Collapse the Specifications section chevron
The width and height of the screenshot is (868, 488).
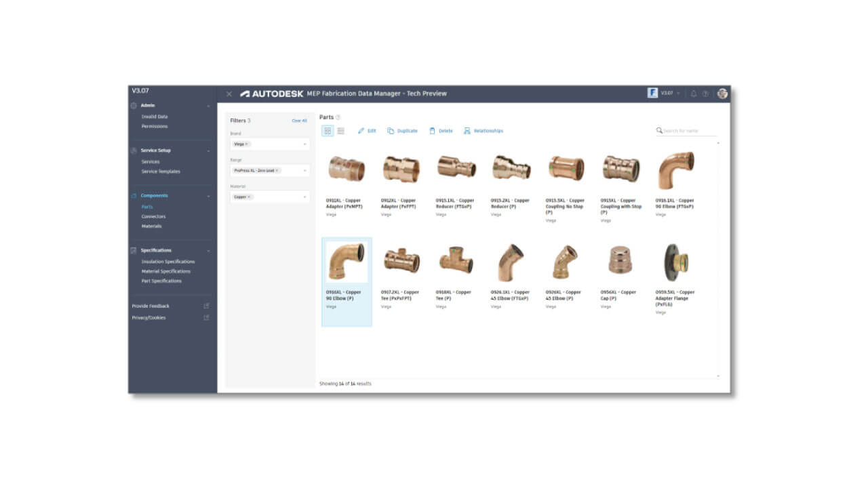209,251
